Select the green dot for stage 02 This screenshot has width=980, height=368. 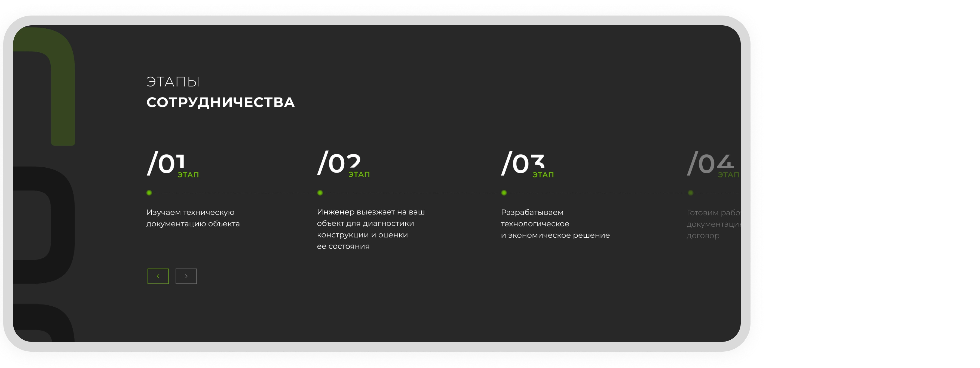click(320, 193)
